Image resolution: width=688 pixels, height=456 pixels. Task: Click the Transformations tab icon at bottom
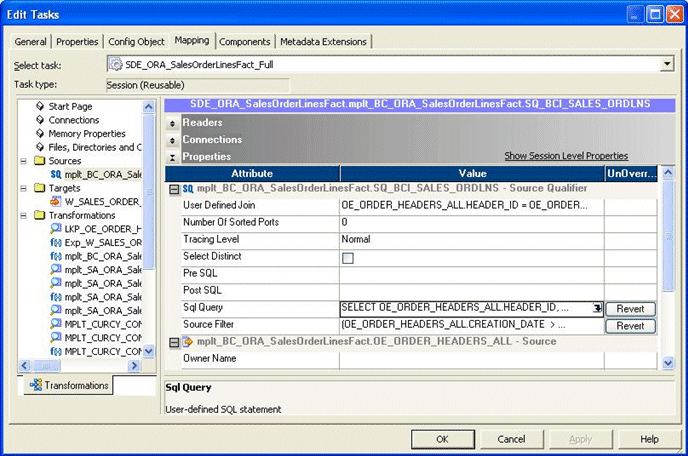click(x=36, y=385)
